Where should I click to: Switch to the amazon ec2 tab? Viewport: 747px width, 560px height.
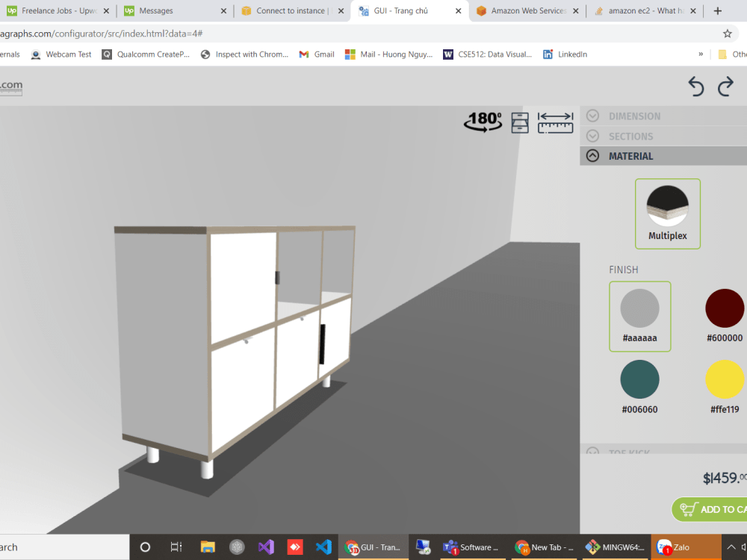[645, 10]
